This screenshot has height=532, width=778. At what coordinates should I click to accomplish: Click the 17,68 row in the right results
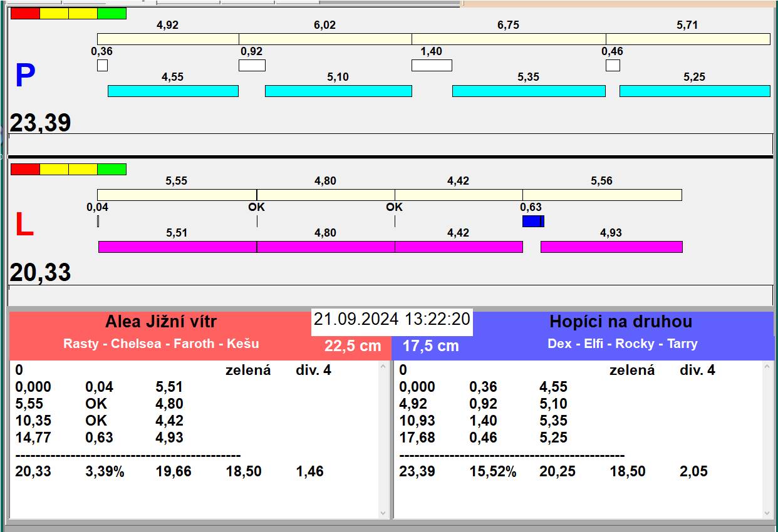click(x=484, y=437)
